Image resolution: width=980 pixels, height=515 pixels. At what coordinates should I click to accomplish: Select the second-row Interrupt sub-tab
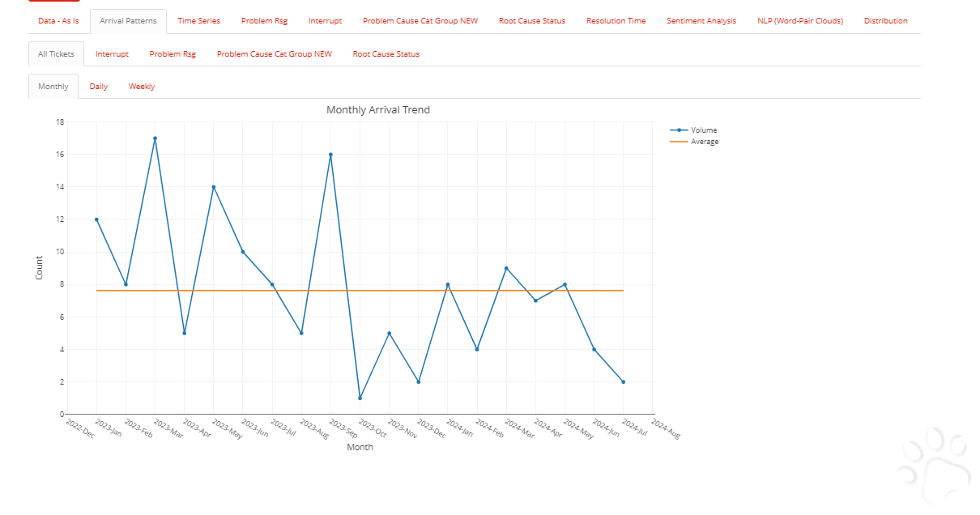point(112,54)
